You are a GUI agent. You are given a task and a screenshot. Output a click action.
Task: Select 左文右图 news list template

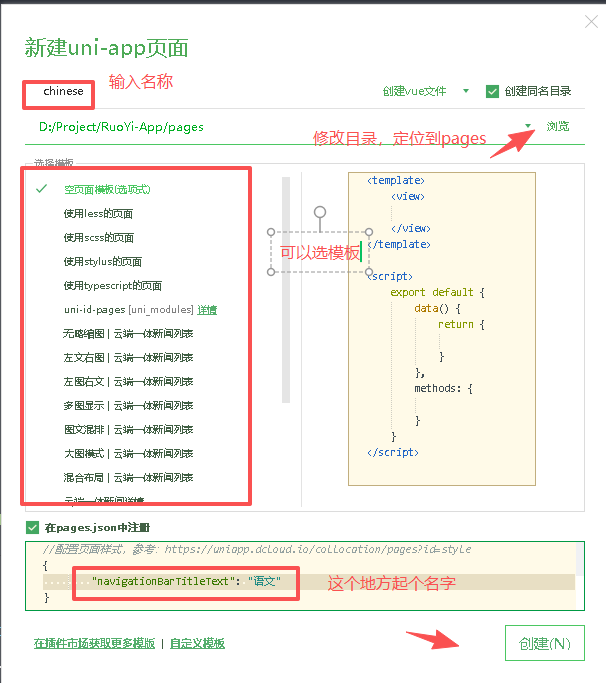[x=128, y=357]
